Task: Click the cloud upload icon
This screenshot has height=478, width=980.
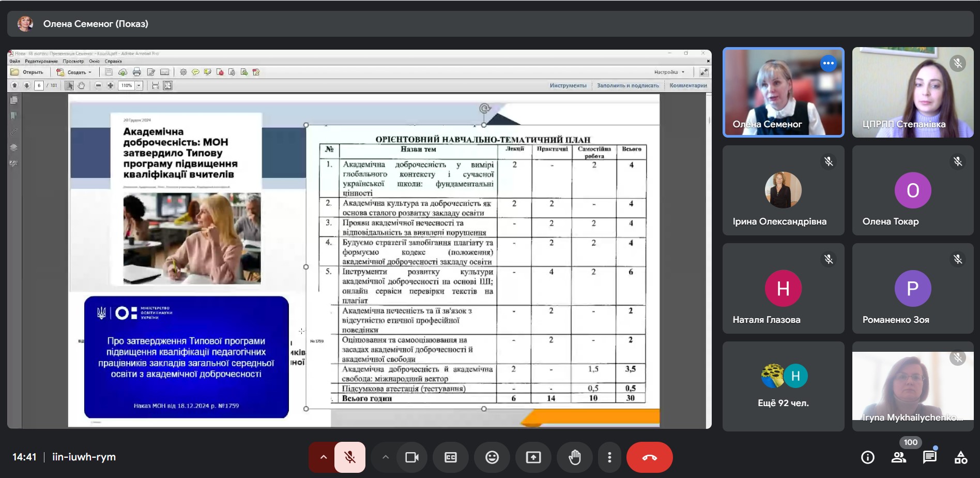Action: (123, 72)
